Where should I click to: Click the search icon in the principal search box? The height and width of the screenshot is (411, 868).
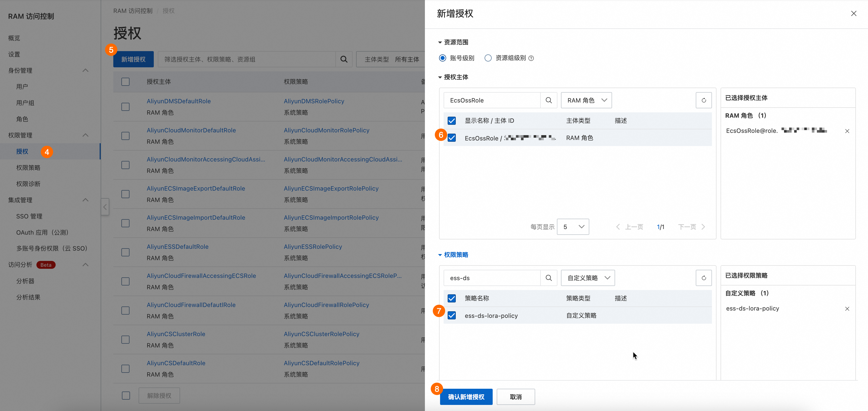(x=548, y=100)
